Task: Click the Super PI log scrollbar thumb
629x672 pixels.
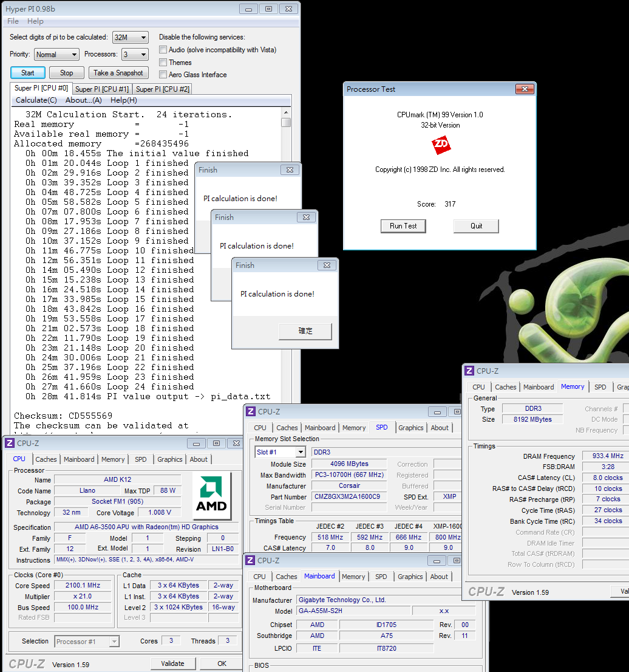Action: click(x=286, y=123)
